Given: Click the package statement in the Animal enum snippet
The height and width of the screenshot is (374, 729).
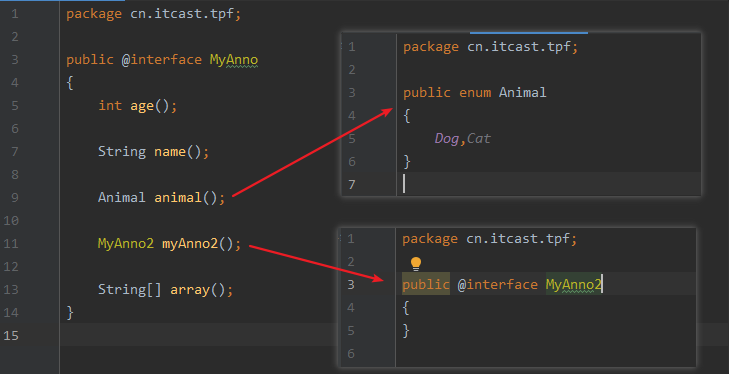Looking at the screenshot, I should tap(490, 47).
